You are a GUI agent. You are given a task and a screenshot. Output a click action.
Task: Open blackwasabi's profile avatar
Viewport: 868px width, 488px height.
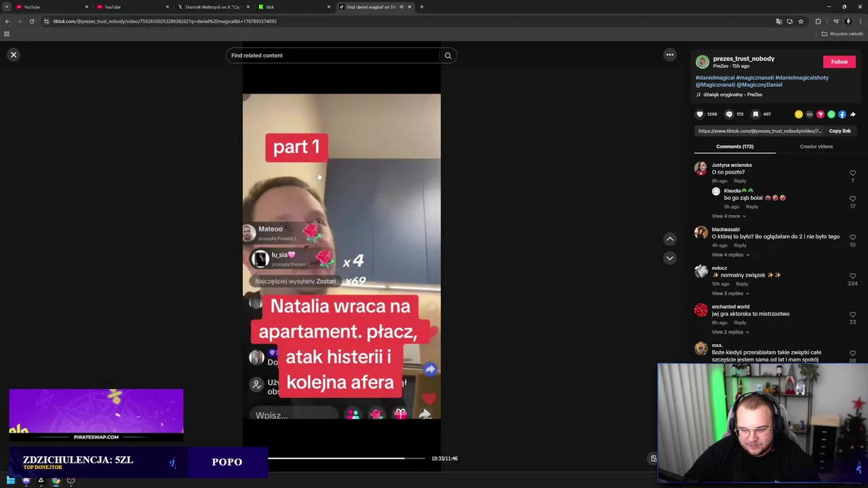tap(701, 233)
